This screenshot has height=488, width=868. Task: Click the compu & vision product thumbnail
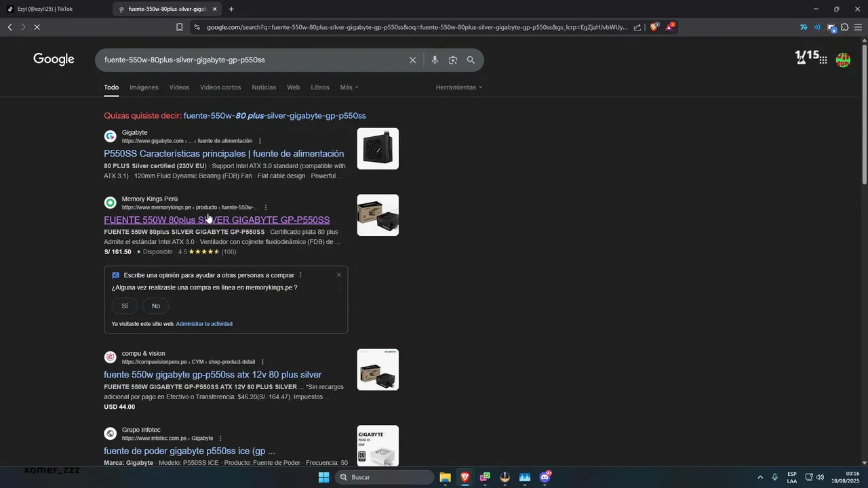[378, 369]
